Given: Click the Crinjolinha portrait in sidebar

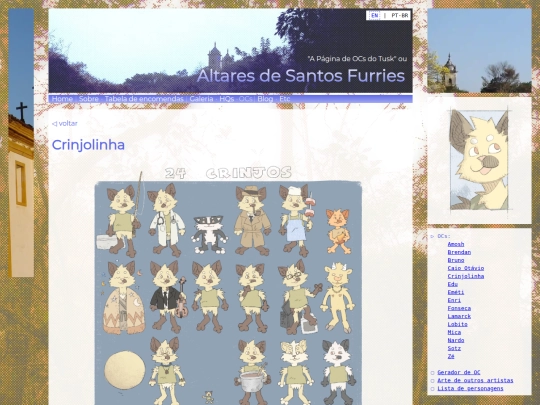Looking at the screenshot, I should tap(479, 160).
